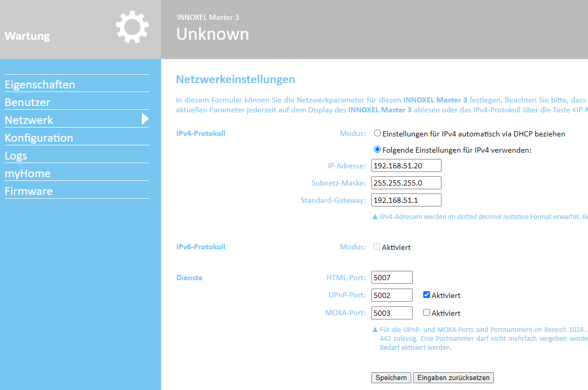Click the Wartung gear icon

pyautogui.click(x=132, y=27)
